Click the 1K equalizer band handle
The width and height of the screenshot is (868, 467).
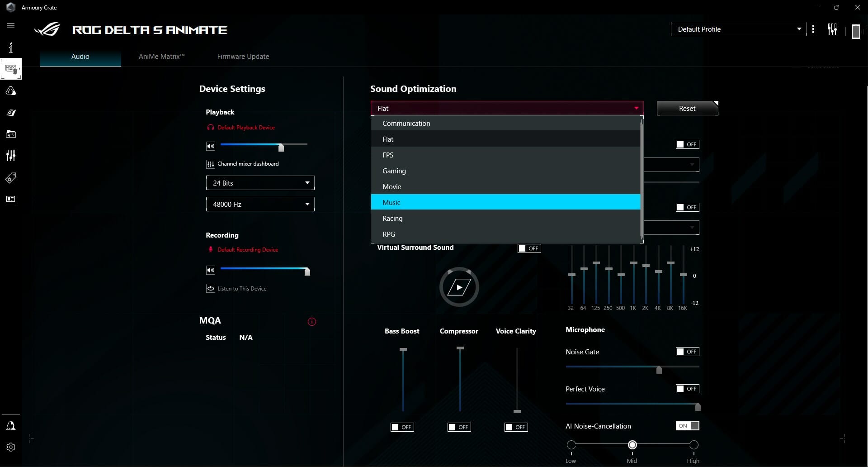[634, 263]
